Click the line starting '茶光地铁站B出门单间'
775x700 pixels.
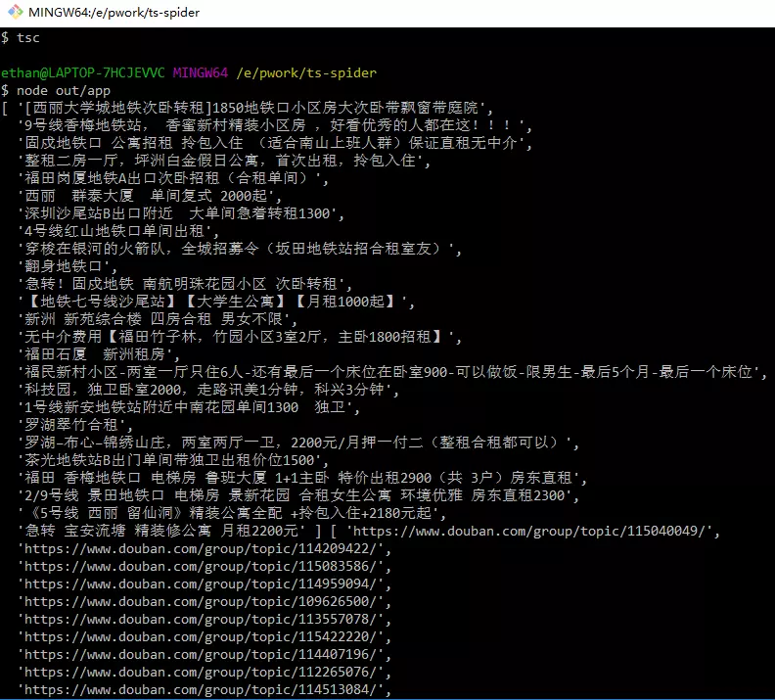[173, 461]
